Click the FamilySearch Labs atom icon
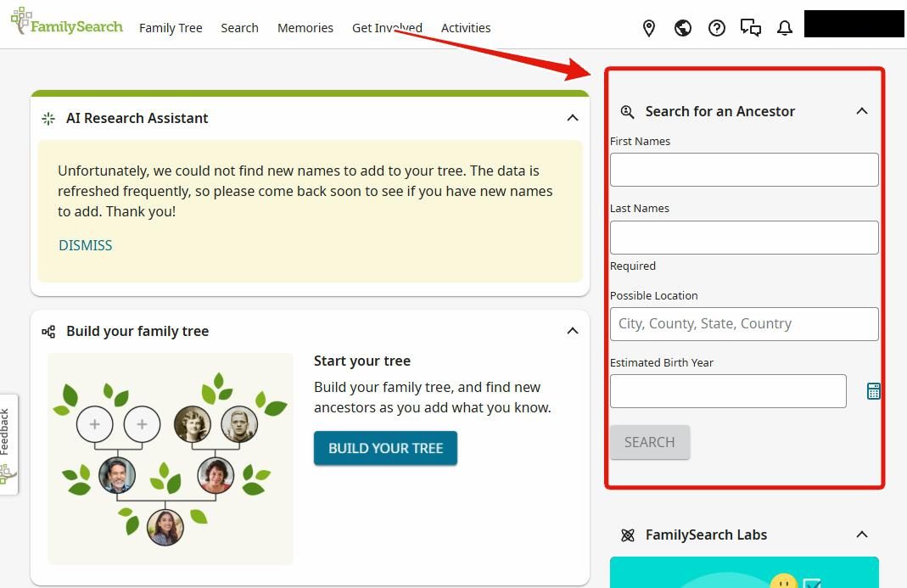This screenshot has height=588, width=907. click(628, 535)
